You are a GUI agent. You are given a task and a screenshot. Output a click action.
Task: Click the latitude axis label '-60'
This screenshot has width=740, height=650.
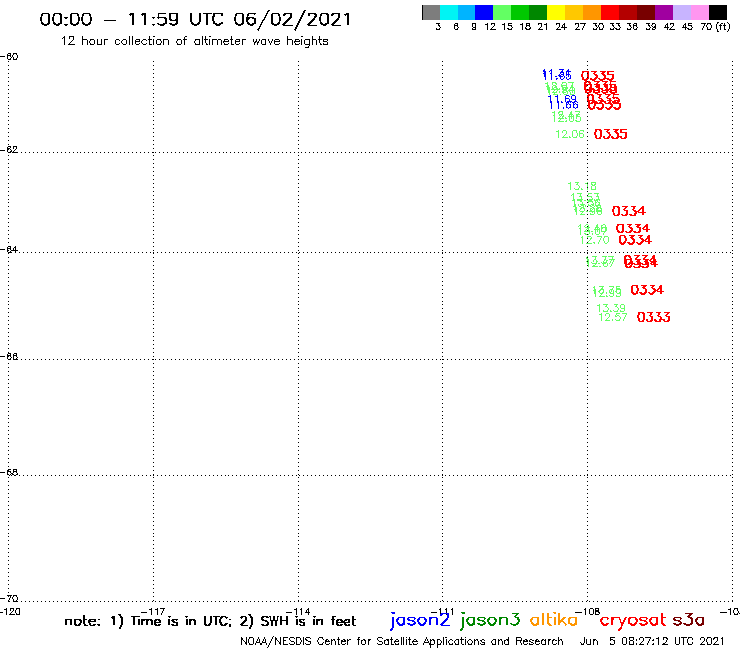(9, 57)
